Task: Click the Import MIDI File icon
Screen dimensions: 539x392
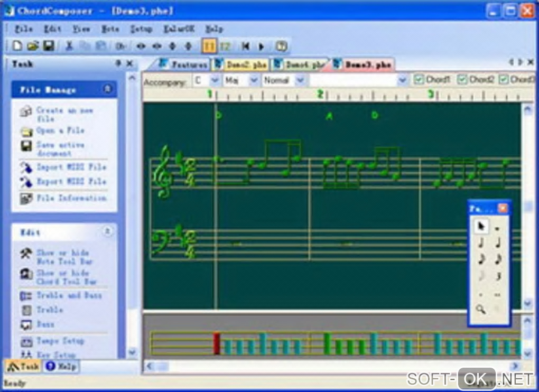Action: pos(26,167)
